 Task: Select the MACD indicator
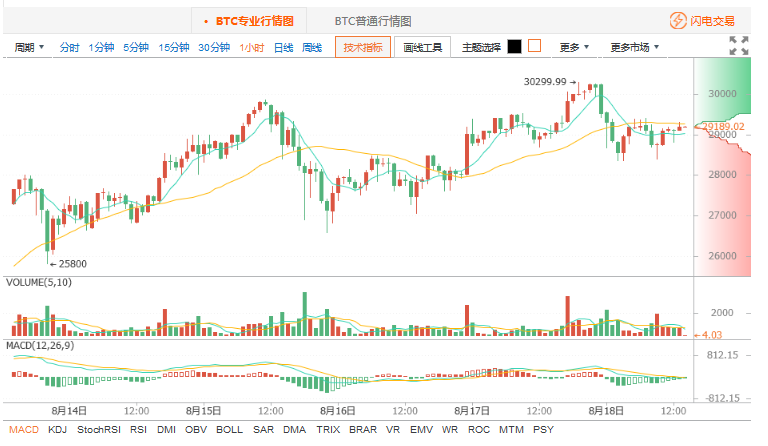click(23, 430)
